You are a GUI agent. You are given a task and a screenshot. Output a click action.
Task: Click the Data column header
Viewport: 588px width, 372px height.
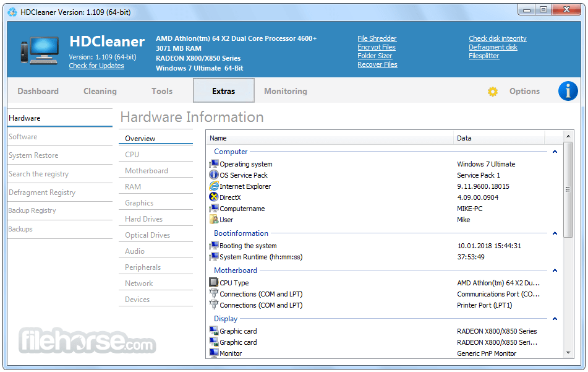(499, 138)
